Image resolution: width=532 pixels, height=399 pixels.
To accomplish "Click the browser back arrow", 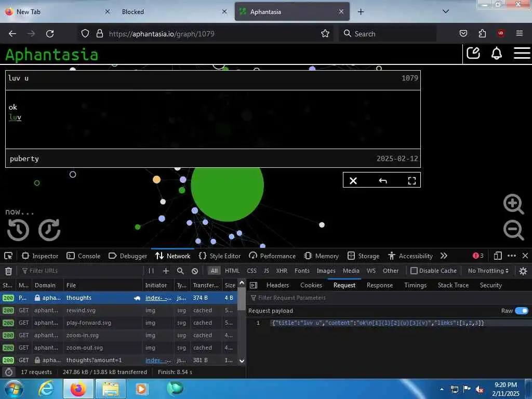I will coord(12,34).
